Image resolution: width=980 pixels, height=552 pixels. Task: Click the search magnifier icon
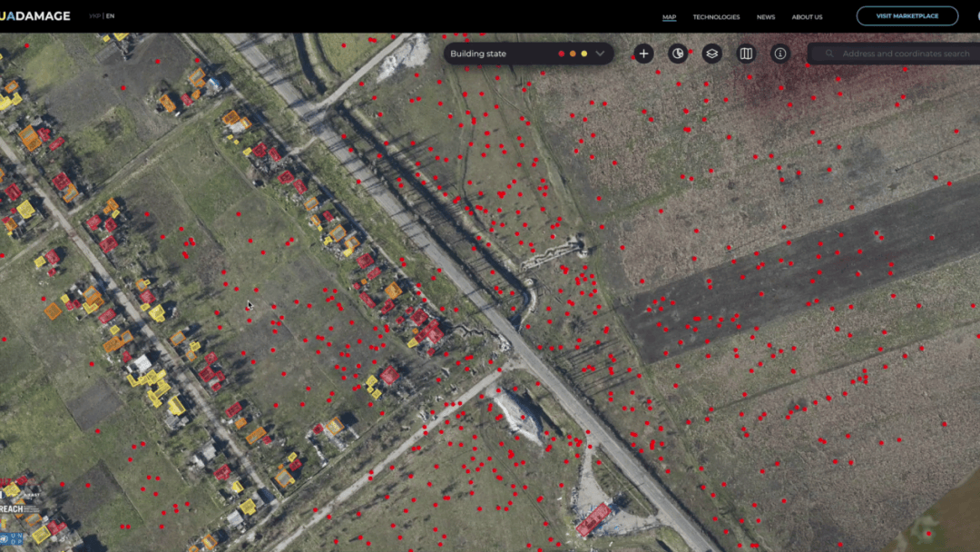828,54
